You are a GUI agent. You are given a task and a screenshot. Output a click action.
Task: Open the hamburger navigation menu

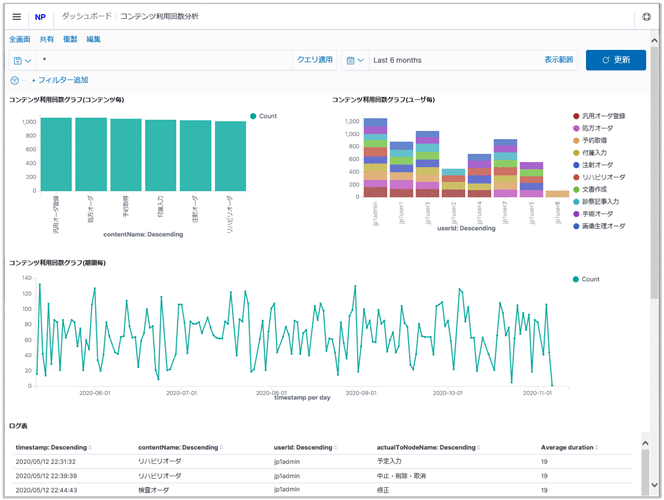pyautogui.click(x=16, y=17)
